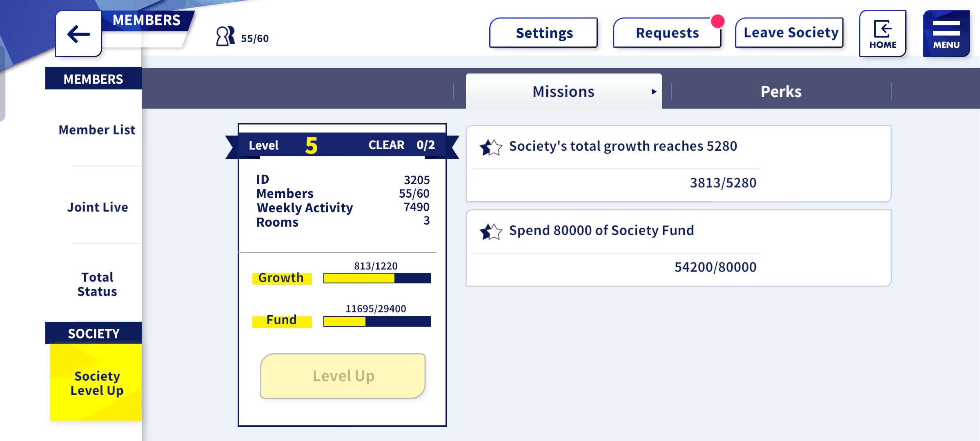Select the Missions tab
980x441 pixels.
563,91
